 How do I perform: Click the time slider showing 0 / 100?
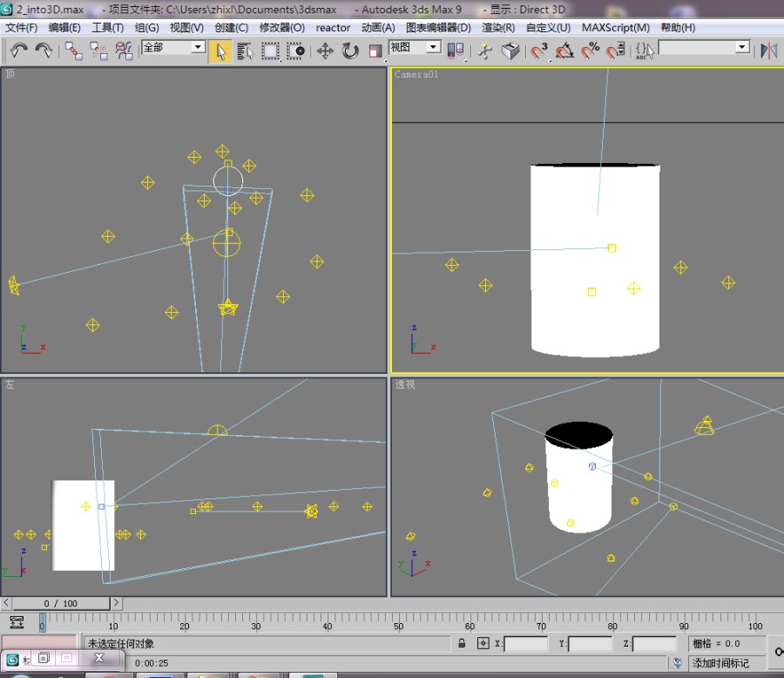coord(60,603)
